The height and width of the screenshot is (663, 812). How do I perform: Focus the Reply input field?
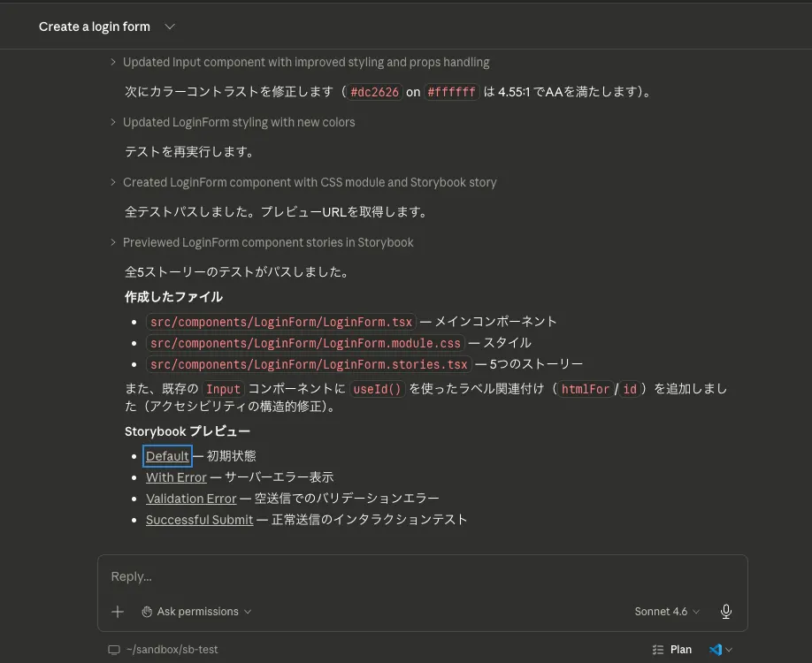pos(422,576)
